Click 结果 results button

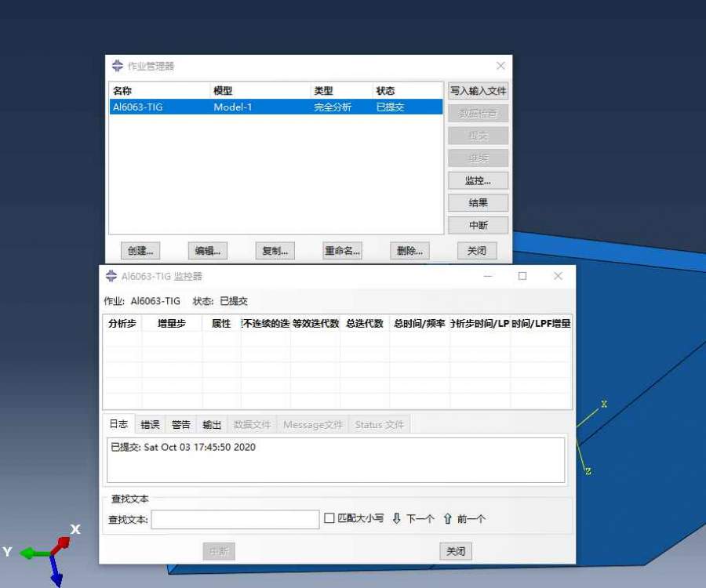coord(478,203)
